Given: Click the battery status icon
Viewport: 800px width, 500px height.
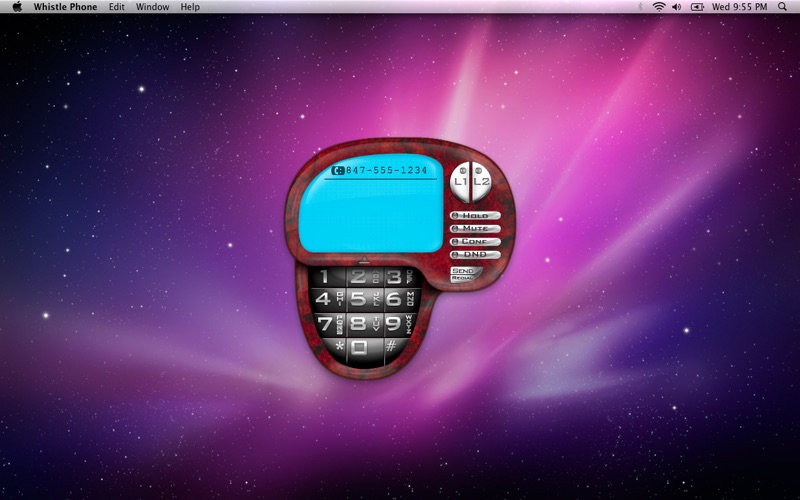Looking at the screenshot, I should click(x=697, y=7).
